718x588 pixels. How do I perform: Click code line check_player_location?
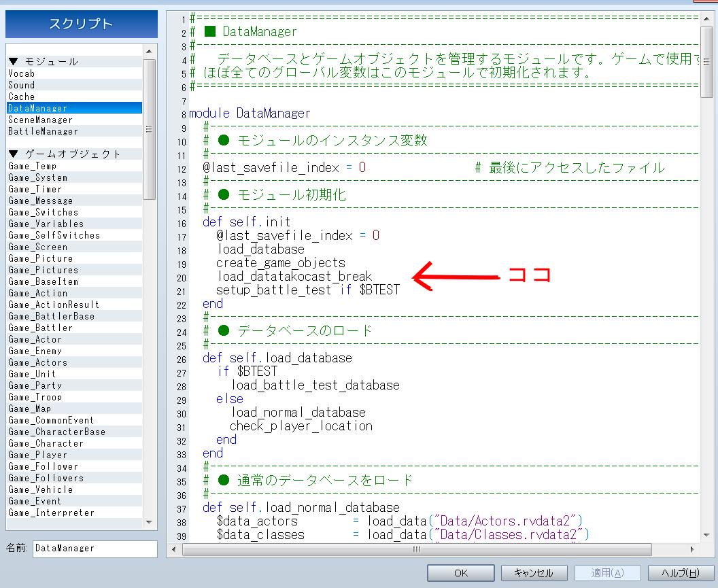301,426
